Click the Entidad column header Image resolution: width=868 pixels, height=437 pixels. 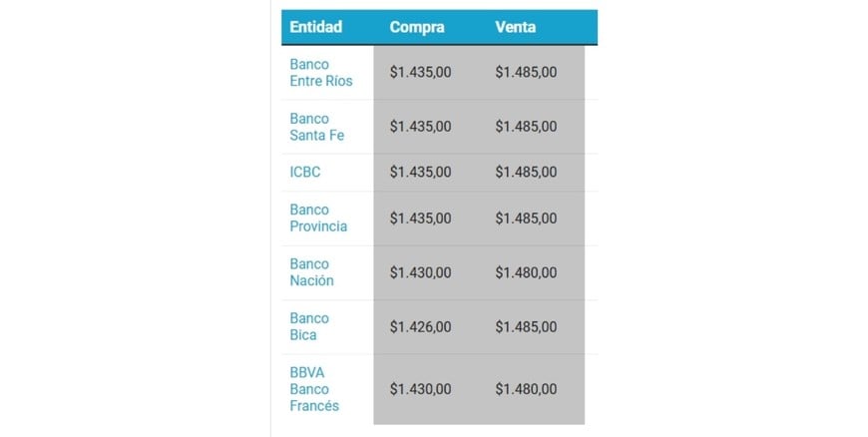[315, 27]
